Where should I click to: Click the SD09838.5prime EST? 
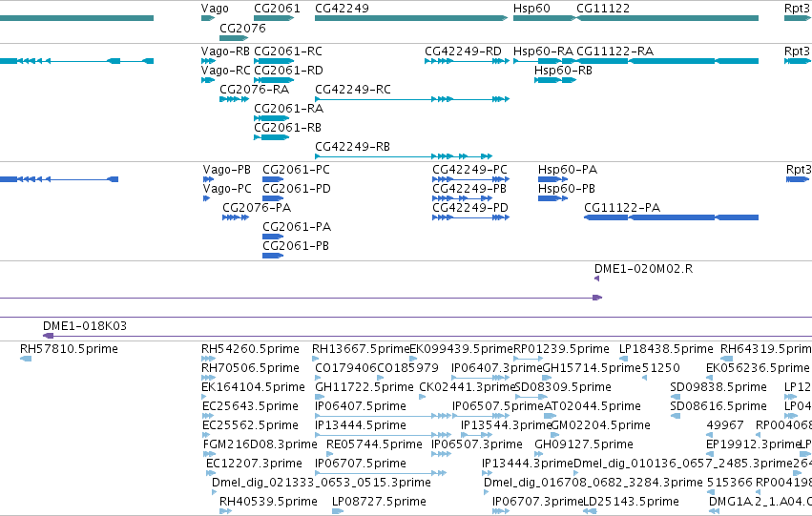tap(675, 397)
